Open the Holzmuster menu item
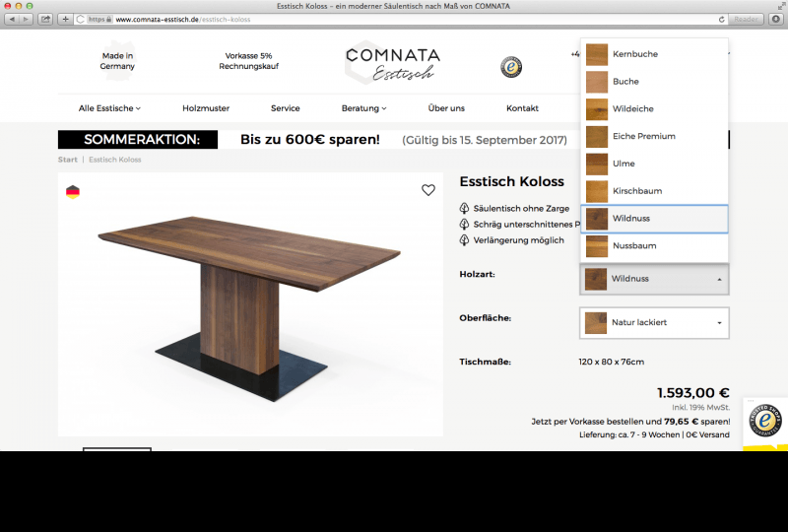788x532 pixels. coord(205,108)
